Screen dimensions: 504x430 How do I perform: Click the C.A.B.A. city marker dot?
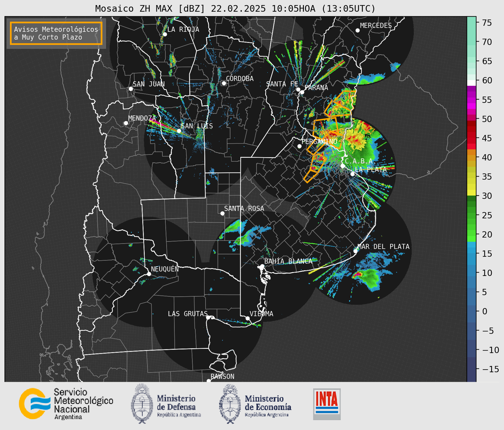click(x=343, y=166)
